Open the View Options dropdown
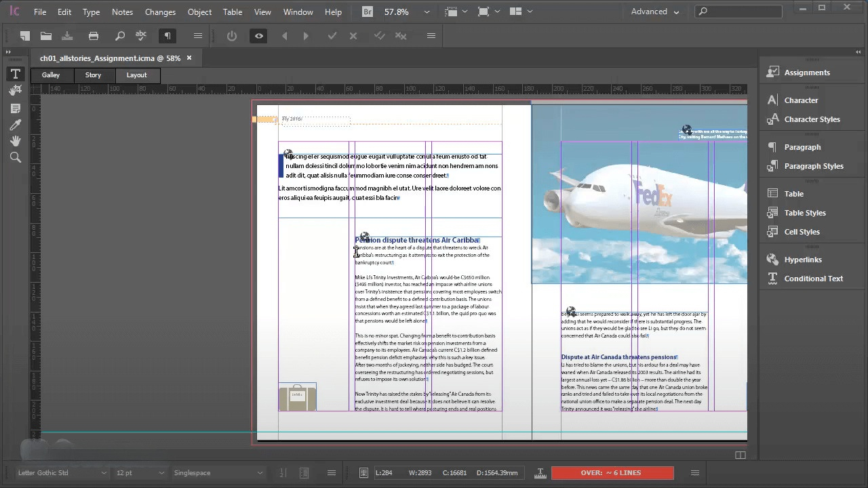 454,12
